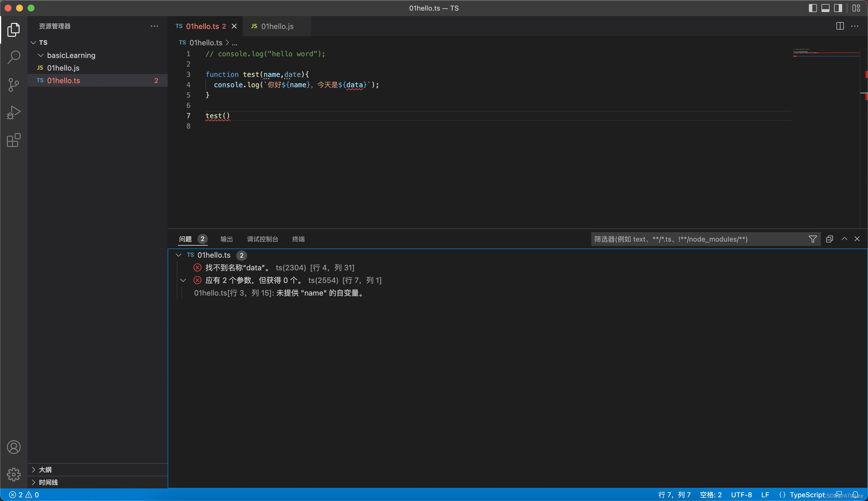Viewport: 868px width, 501px height.
Task: Open the Search view icon
Action: point(14,57)
